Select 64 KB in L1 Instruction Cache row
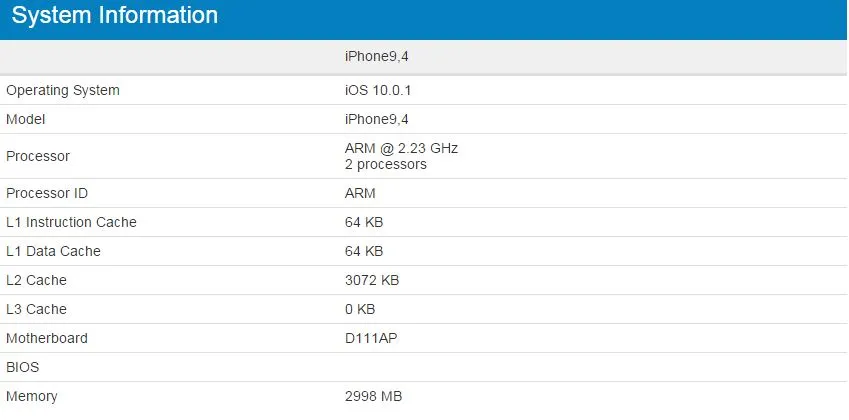 [364, 222]
